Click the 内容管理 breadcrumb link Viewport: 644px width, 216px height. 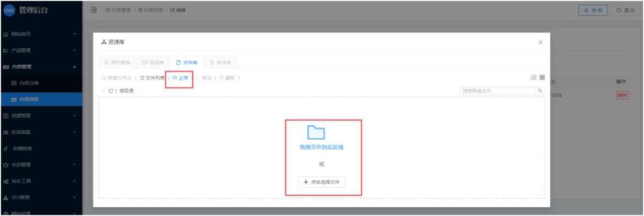118,10
